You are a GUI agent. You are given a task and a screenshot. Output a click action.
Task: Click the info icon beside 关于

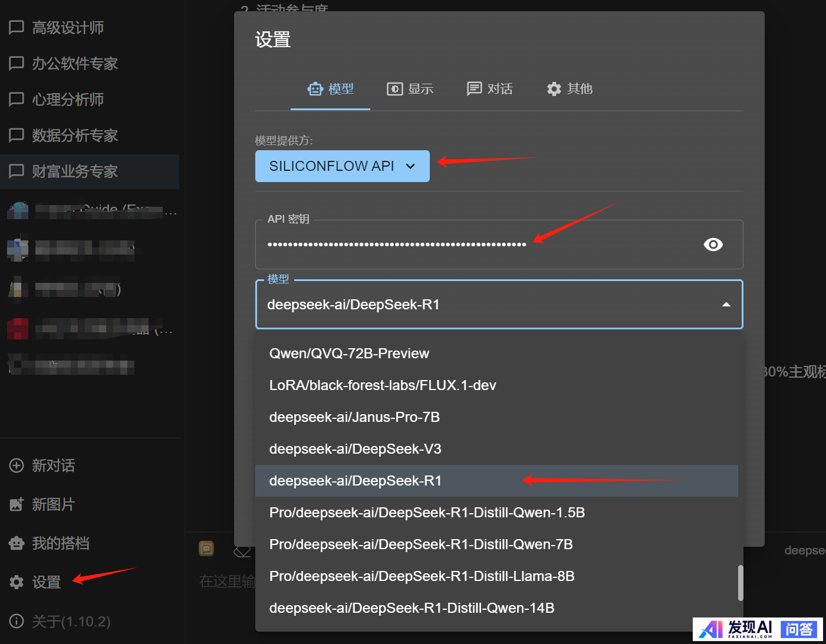pos(17,621)
